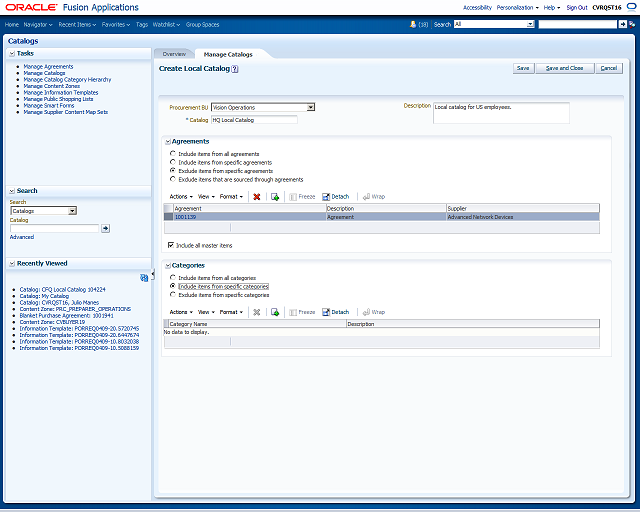Open Actions menu in Agreements toolbar

coord(181,197)
